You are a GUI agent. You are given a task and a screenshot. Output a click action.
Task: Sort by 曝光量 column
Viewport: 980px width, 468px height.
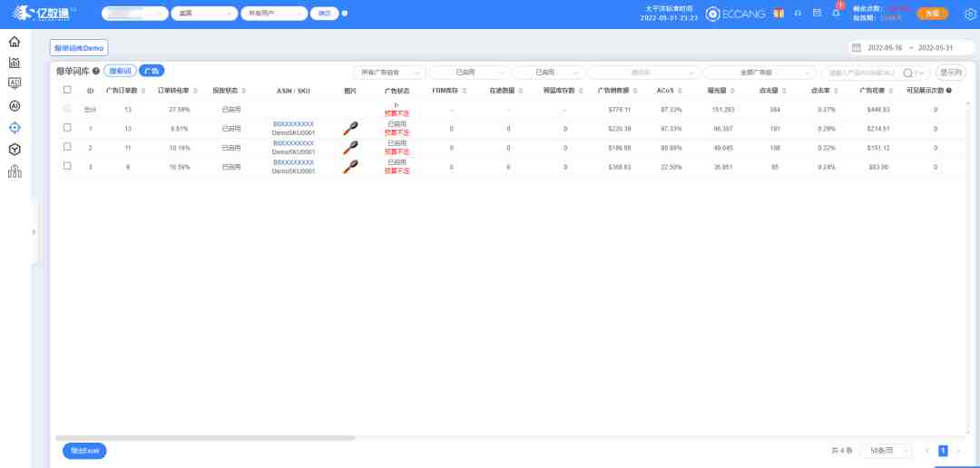732,91
